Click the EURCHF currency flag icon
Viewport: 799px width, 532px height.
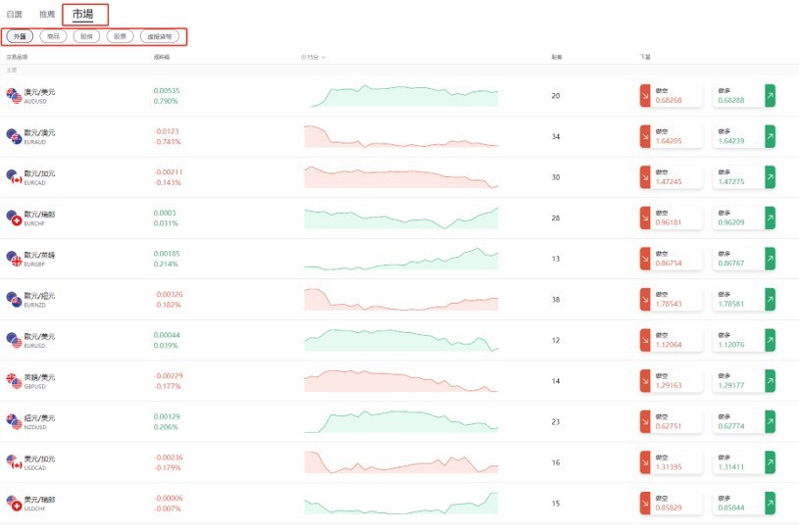(x=14, y=218)
